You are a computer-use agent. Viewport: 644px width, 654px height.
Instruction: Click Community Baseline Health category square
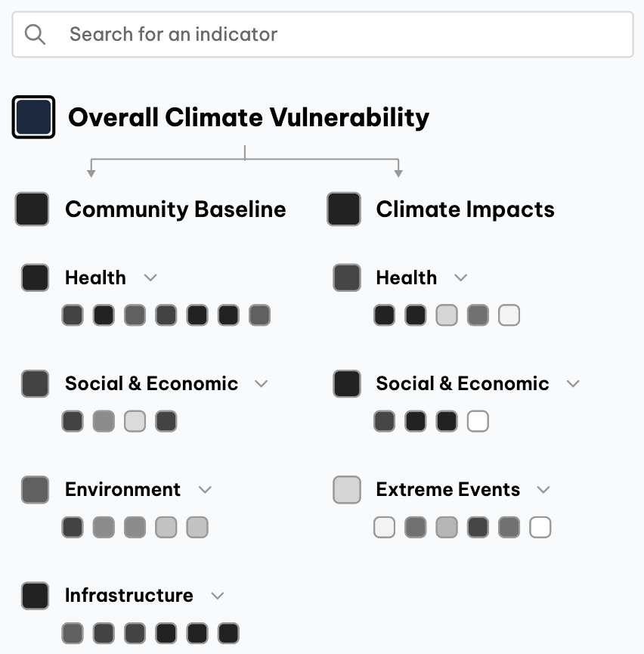35,277
